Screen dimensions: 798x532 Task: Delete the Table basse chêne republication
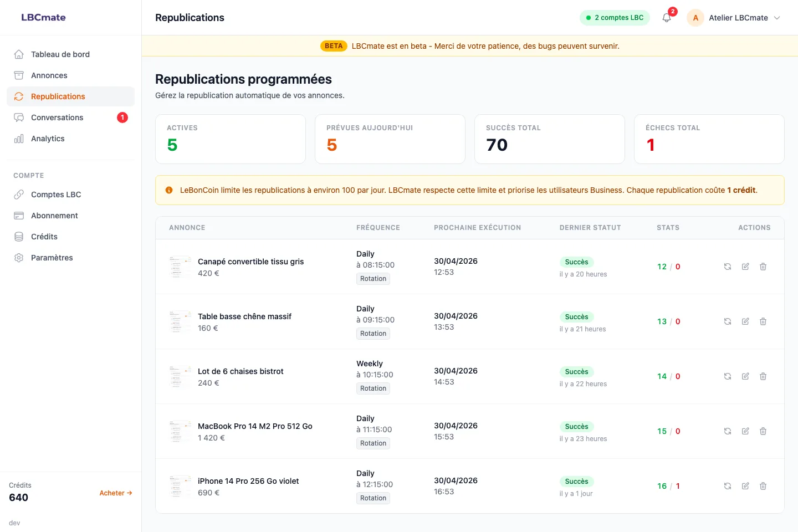[x=763, y=321]
